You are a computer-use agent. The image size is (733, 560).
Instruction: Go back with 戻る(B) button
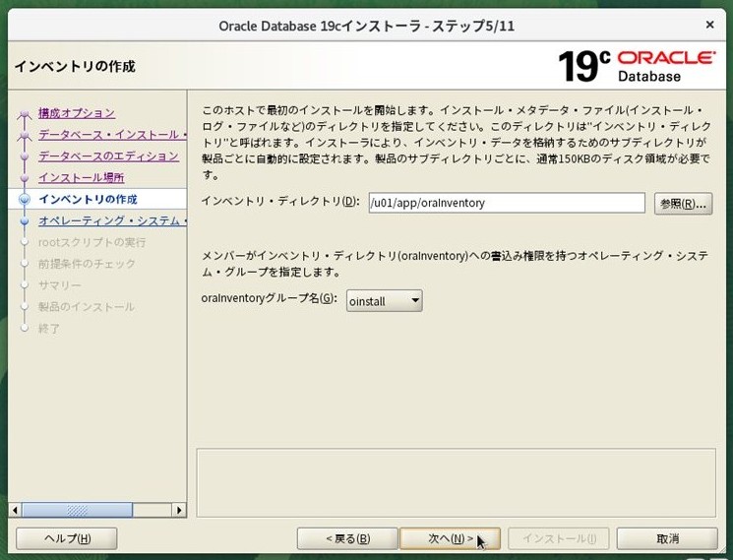(347, 538)
